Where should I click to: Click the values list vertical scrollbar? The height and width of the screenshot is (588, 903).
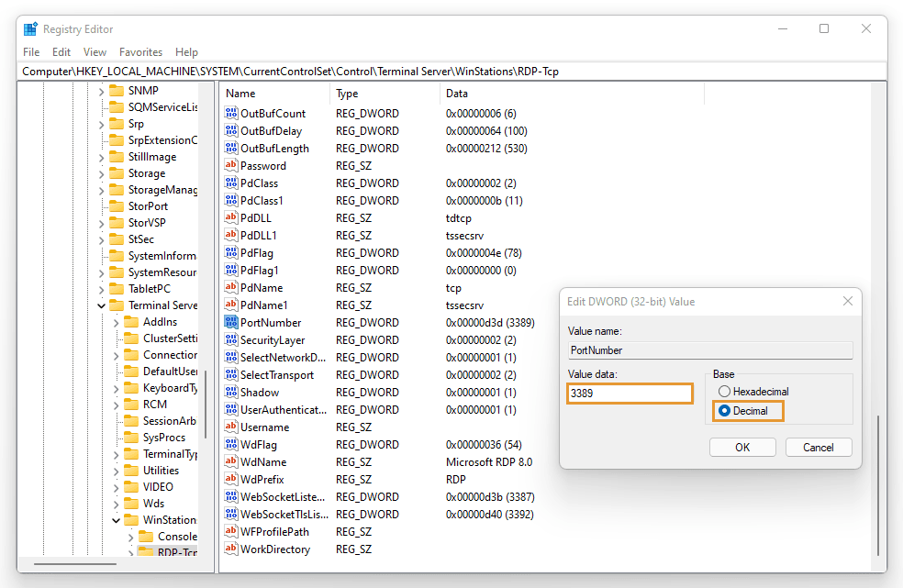tap(878, 485)
